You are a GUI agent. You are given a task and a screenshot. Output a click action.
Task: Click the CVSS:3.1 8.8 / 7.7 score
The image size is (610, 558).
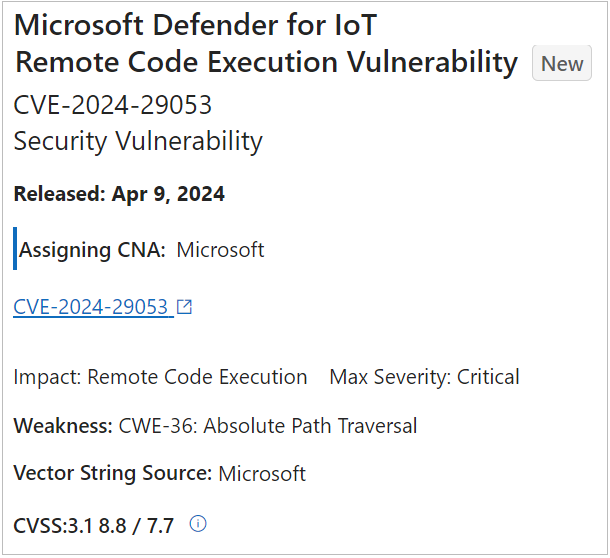(93, 525)
